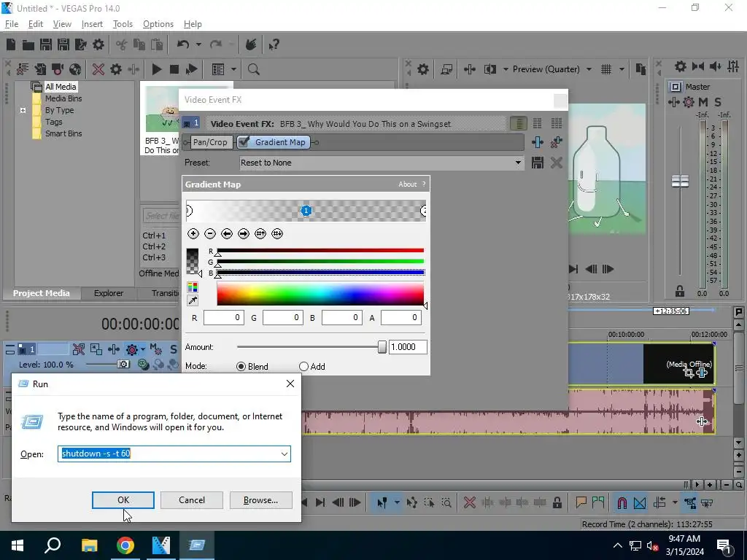The image size is (747, 560).
Task: Select gradient control point 1
Action: click(x=306, y=211)
